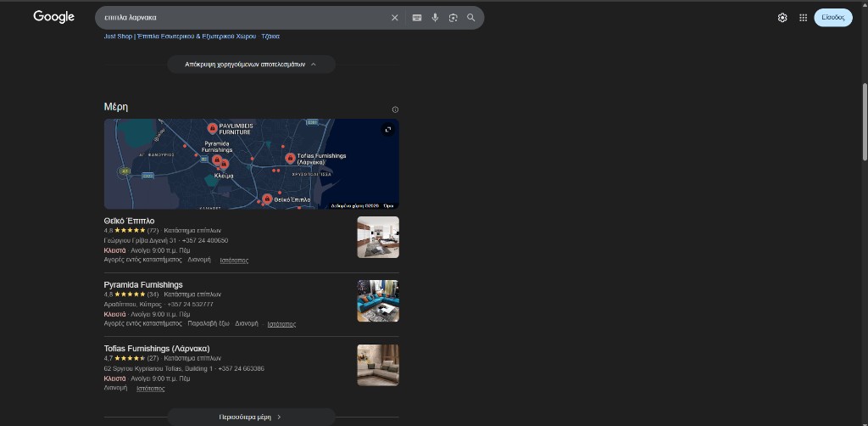Click Tofias Furnishings rating 4,7 (27)
Image resolution: width=868 pixels, height=426 pixels.
pyautogui.click(x=131, y=358)
